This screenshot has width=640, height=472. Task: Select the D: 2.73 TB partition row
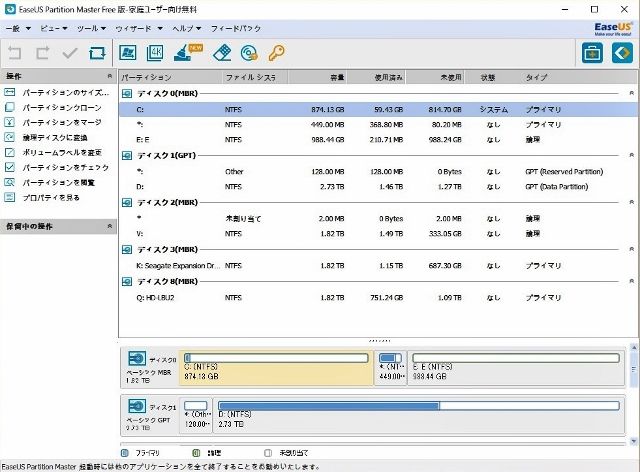[378, 187]
